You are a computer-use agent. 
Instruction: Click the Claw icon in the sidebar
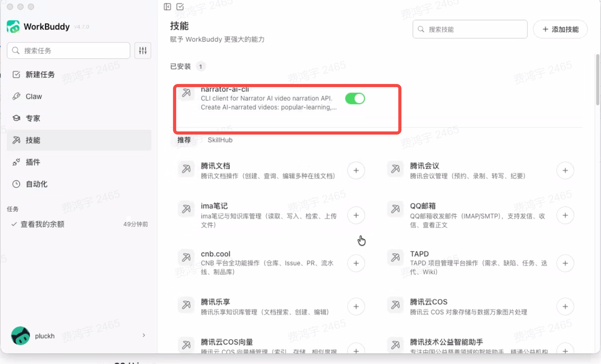click(16, 96)
